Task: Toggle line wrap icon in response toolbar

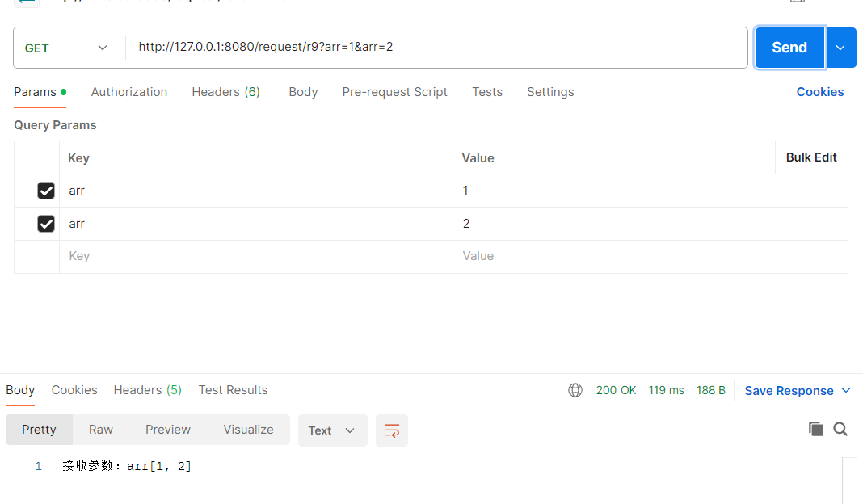Action: [392, 430]
